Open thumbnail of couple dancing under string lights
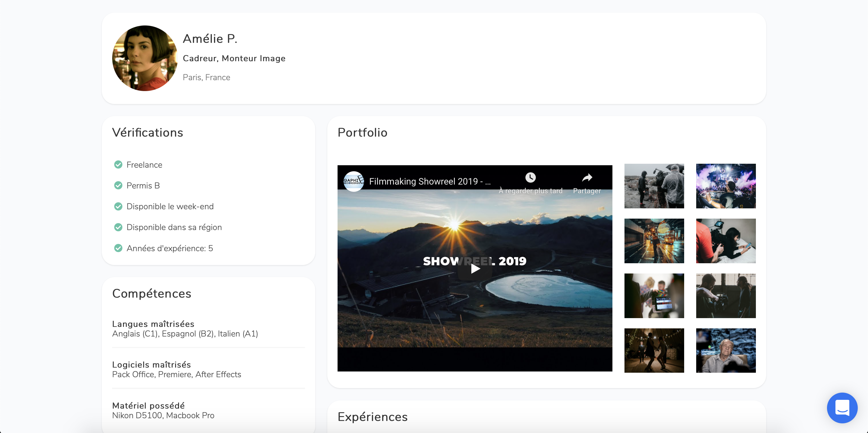 [x=654, y=351]
